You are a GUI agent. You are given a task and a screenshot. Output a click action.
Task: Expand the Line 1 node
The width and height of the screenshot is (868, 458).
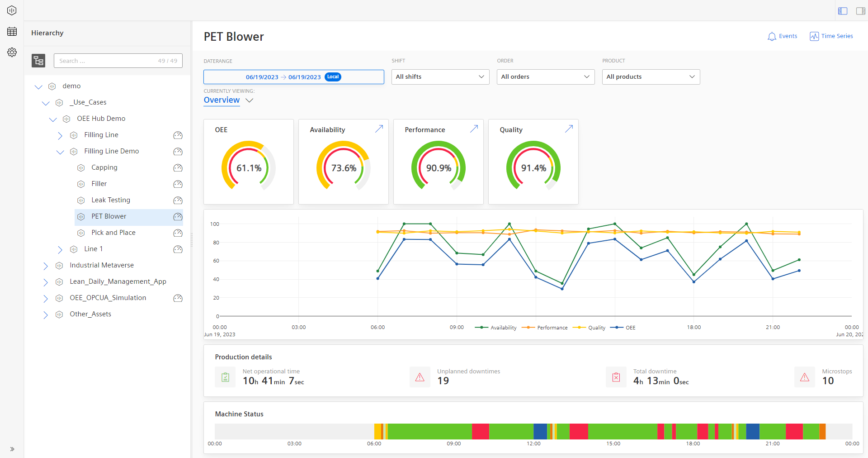click(x=60, y=249)
